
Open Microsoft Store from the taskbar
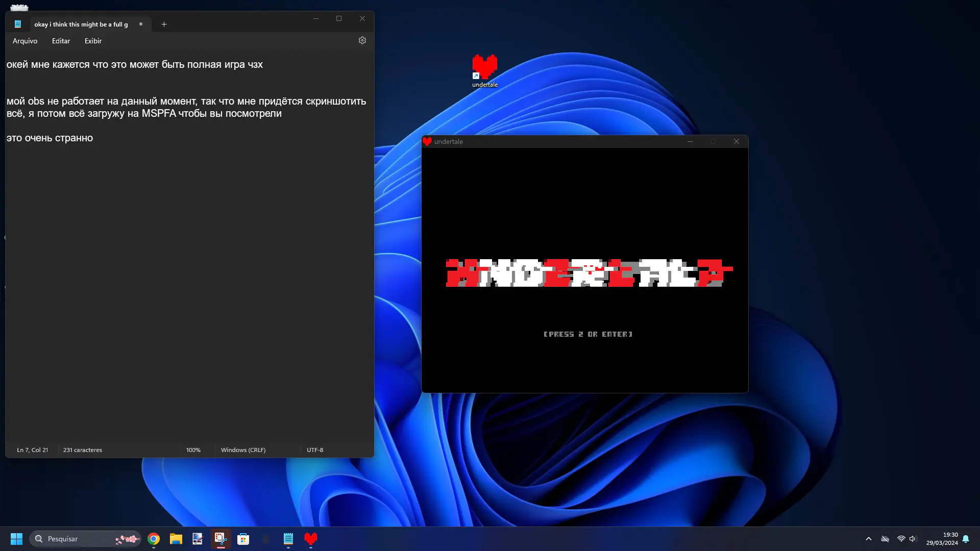243,539
